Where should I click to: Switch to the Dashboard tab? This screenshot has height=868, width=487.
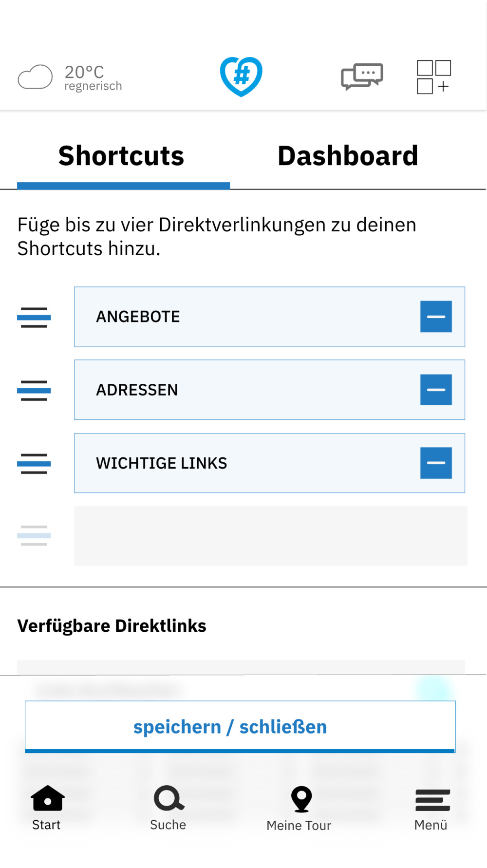pyautogui.click(x=348, y=156)
